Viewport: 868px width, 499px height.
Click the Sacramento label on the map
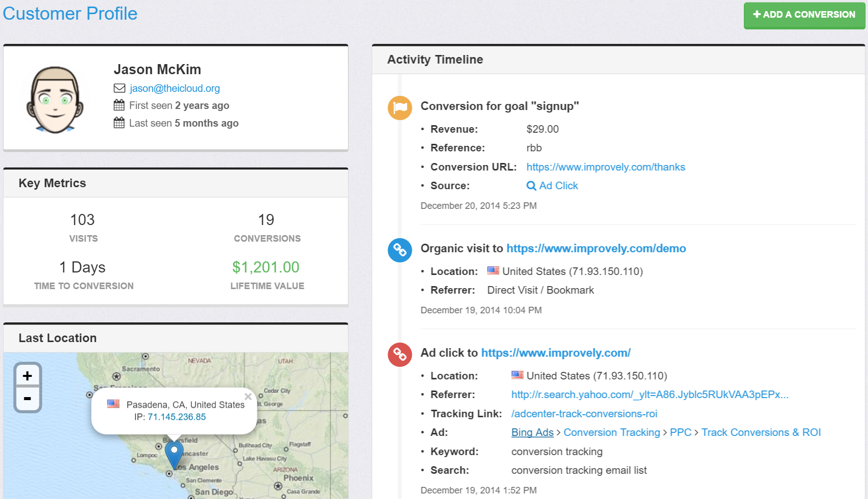141,369
